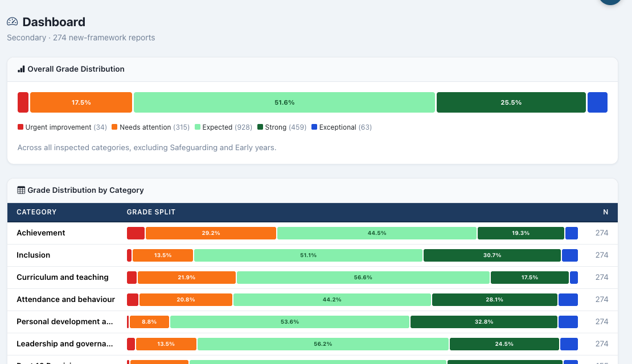Viewport: 632px width, 364px height.
Task: Click the orange Needs attention legend swatch
Action: pos(114,127)
